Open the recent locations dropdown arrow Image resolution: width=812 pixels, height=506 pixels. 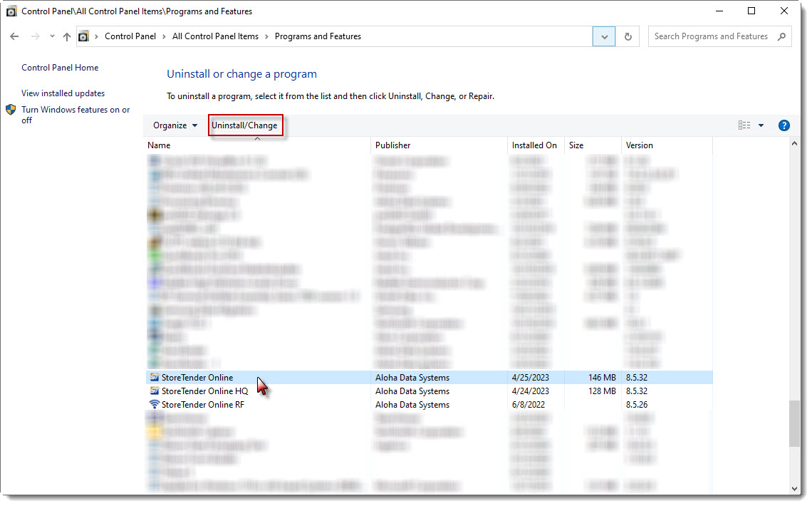[x=52, y=36]
